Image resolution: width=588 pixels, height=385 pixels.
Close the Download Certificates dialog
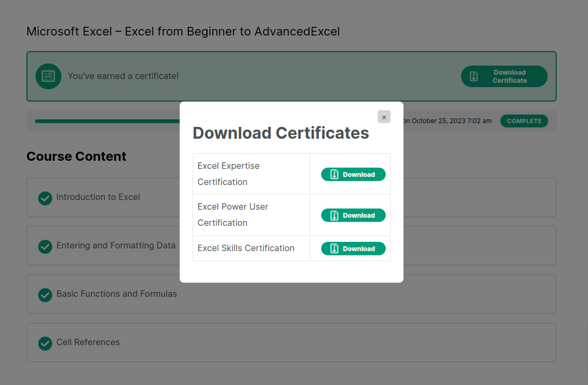[x=384, y=117]
